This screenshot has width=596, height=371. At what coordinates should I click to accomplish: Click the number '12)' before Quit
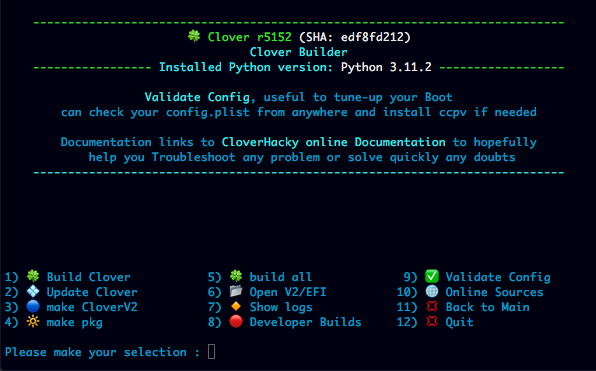(407, 322)
